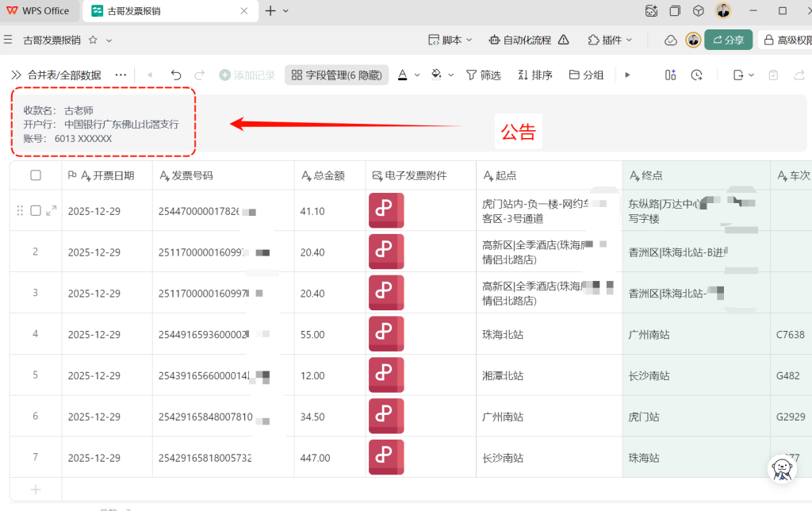Expand the view sidebar with double chevron
812x511 pixels.
(x=16, y=75)
